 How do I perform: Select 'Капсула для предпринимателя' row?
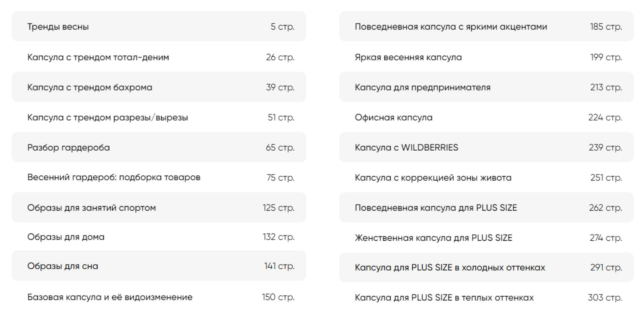click(x=423, y=87)
